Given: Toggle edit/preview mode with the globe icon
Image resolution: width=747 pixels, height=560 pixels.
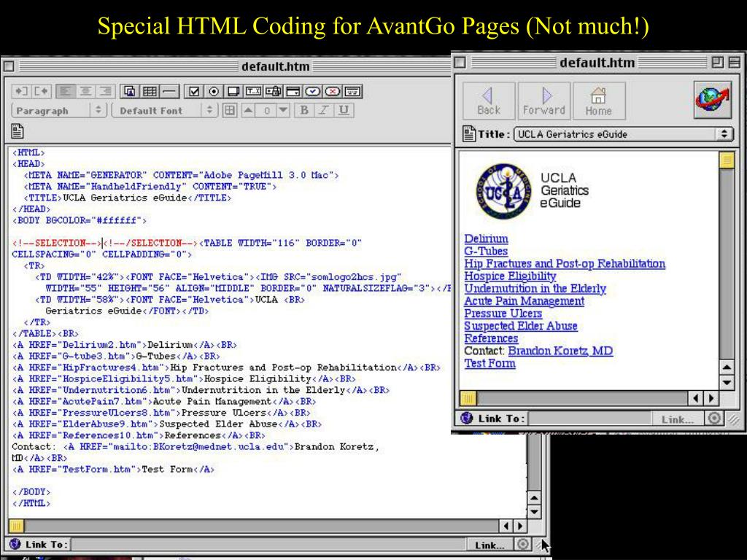Looking at the screenshot, I should pos(712,100).
